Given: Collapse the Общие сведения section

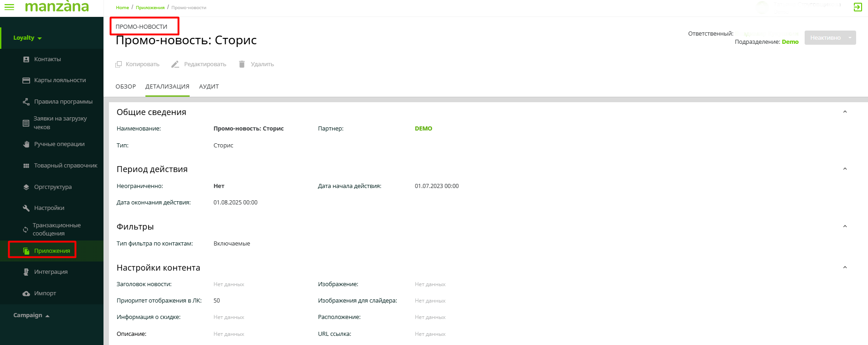Looking at the screenshot, I should point(845,112).
